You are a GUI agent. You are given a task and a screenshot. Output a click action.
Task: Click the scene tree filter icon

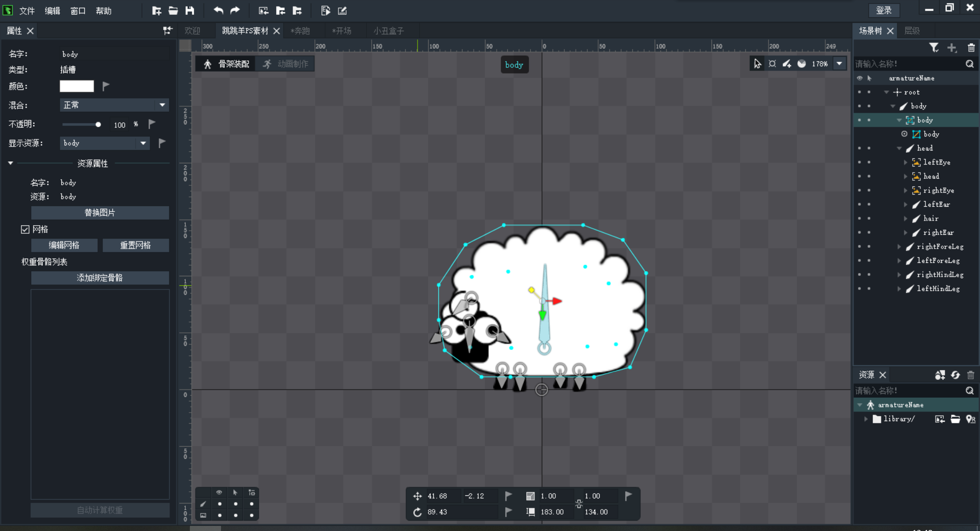pyautogui.click(x=934, y=47)
